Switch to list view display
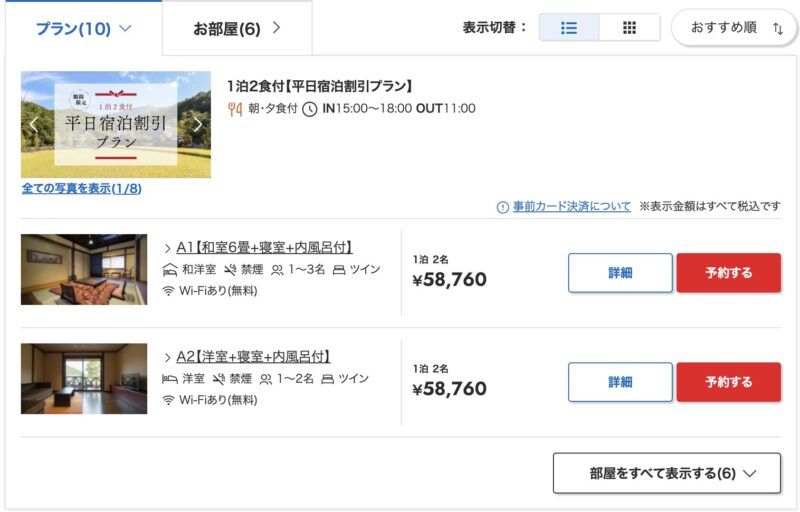 point(569,28)
